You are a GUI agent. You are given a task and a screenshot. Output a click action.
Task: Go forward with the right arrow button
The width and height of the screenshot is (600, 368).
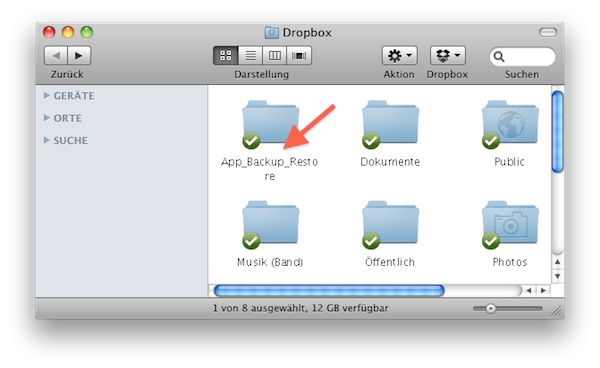(x=79, y=56)
